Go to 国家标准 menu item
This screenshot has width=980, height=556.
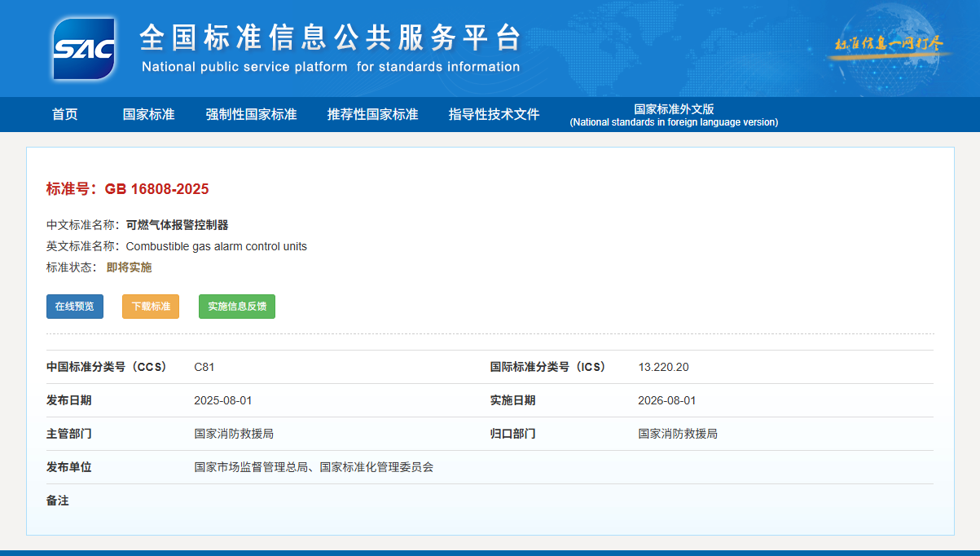(149, 114)
